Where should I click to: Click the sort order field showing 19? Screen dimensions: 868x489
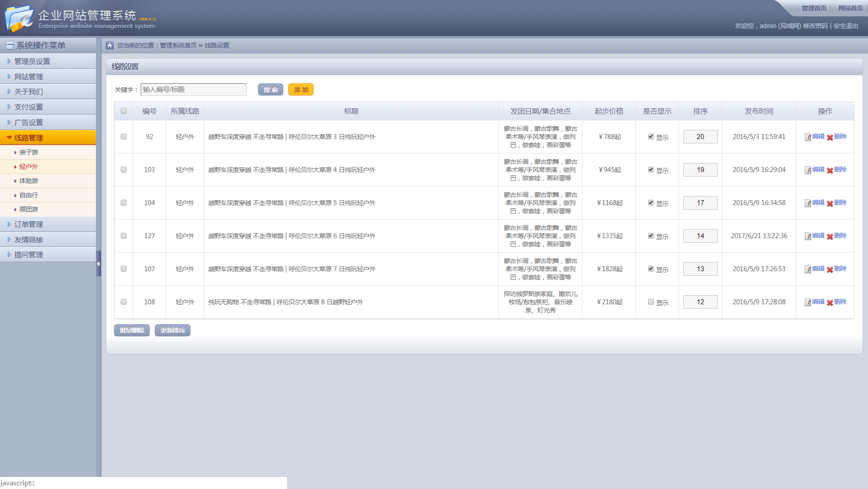(700, 170)
